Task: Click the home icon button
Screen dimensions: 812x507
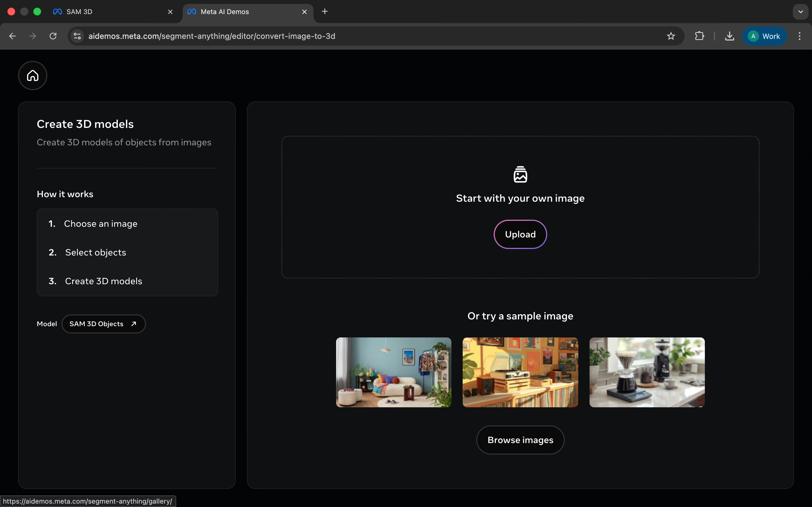Action: click(32, 75)
